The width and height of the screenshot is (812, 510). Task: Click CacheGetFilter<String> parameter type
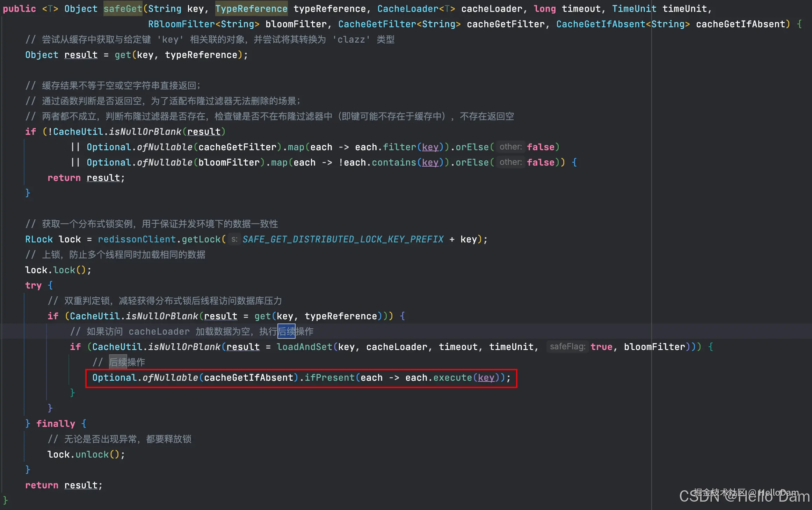tap(399, 24)
